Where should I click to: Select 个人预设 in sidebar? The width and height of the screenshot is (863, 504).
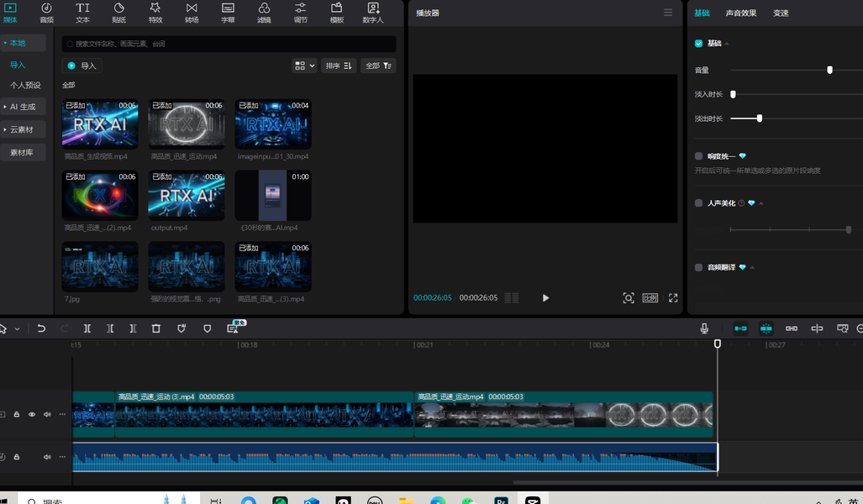point(25,86)
